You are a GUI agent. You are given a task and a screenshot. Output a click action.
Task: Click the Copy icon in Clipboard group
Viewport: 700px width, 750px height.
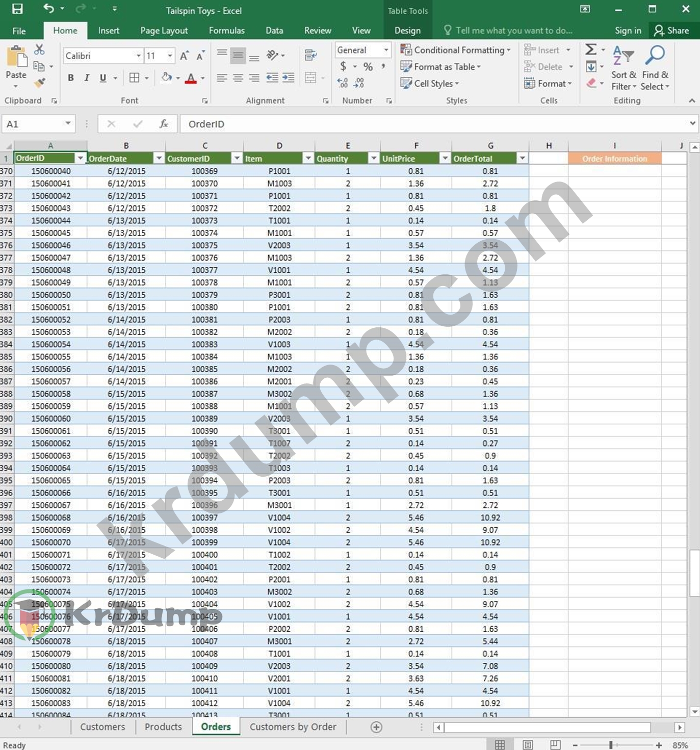tap(39, 66)
